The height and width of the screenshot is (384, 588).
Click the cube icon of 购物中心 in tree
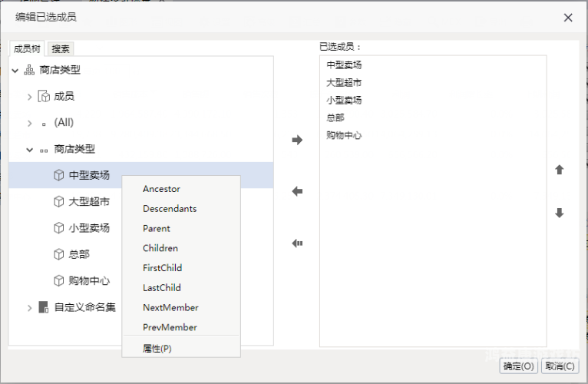pyautogui.click(x=59, y=280)
